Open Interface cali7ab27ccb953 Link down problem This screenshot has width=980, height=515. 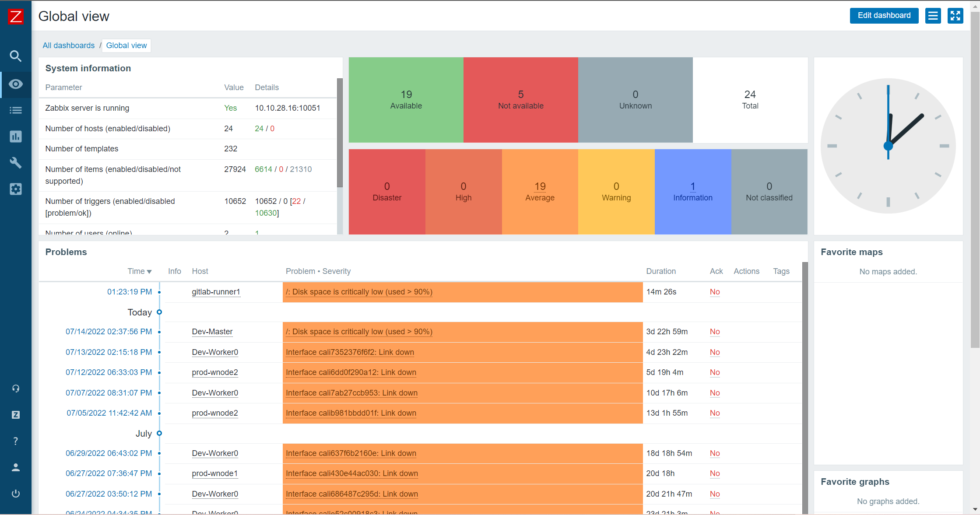point(351,393)
